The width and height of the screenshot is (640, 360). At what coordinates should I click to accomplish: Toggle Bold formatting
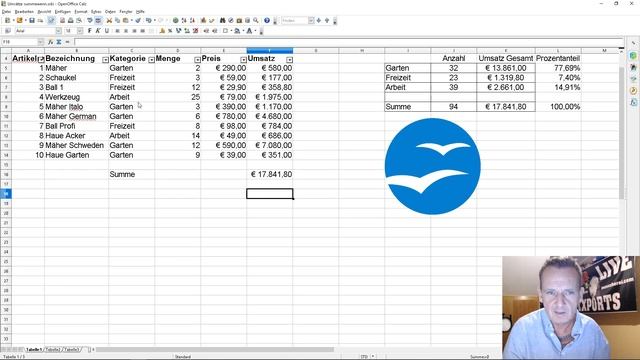click(89, 31)
